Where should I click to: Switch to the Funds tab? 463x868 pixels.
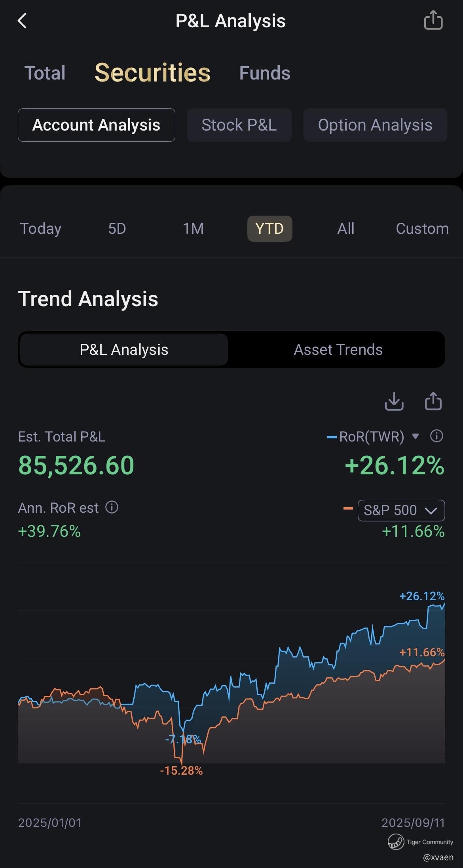click(265, 73)
